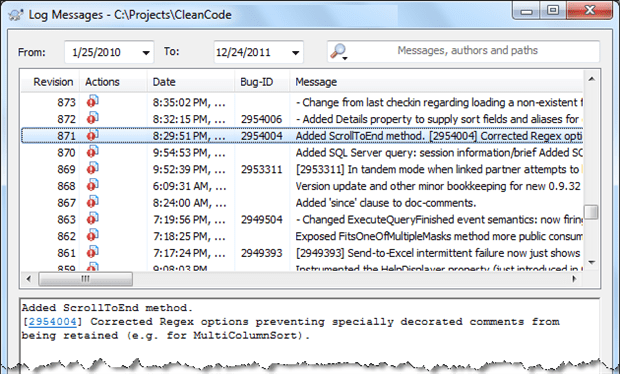620x374 pixels.
Task: Sort by the Message column header
Action: point(316,82)
